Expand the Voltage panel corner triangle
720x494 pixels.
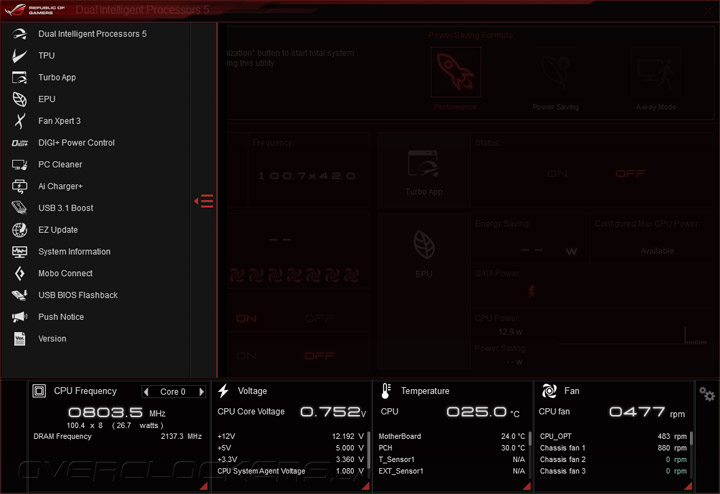coord(366,486)
